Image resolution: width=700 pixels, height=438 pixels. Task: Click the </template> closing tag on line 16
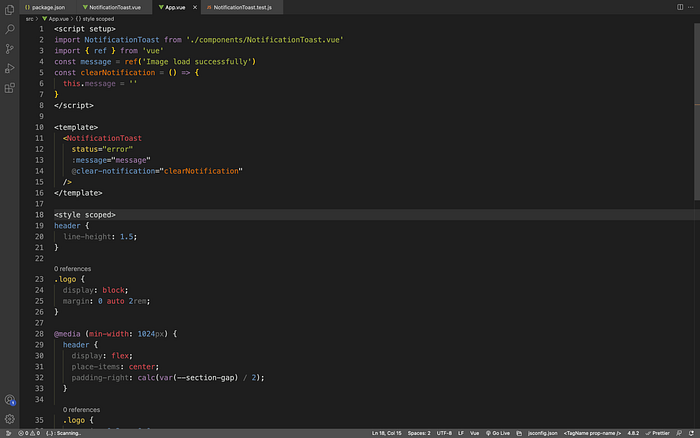[78, 193]
